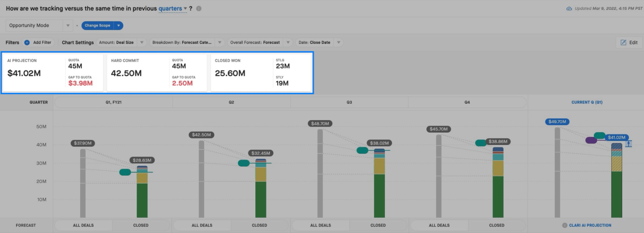The image size is (644, 233).
Task: Select the teal forecast marker in Q4
Action: pyautogui.click(x=481, y=143)
